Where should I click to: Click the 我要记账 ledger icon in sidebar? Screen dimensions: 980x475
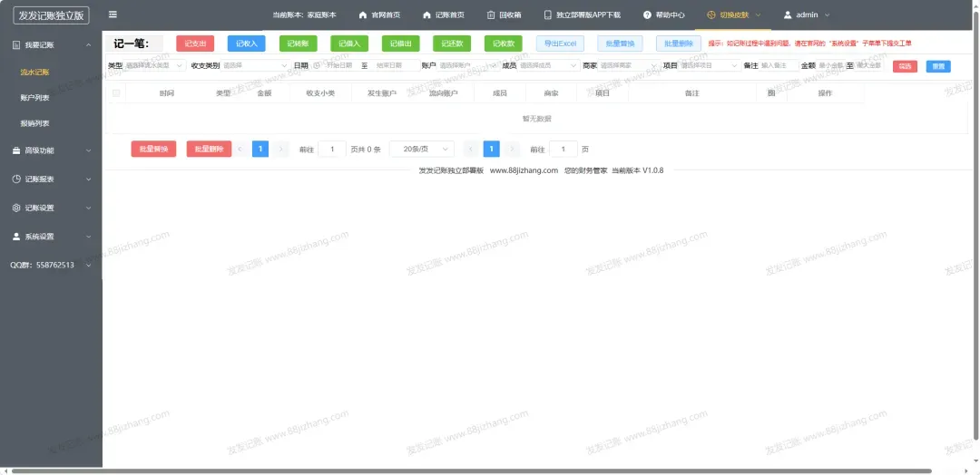(x=16, y=45)
